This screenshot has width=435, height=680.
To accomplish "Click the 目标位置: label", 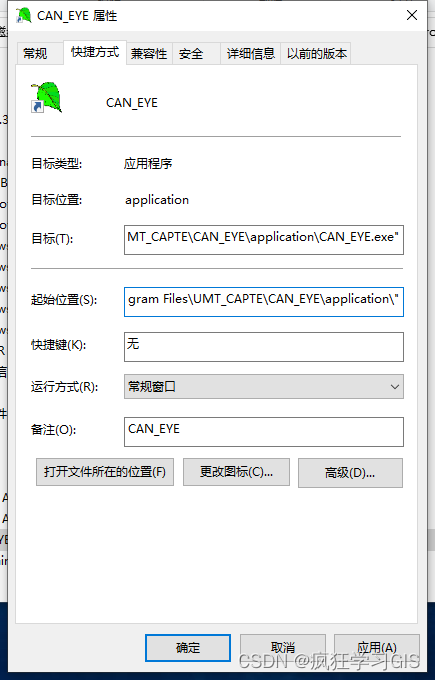I will coord(57,200).
